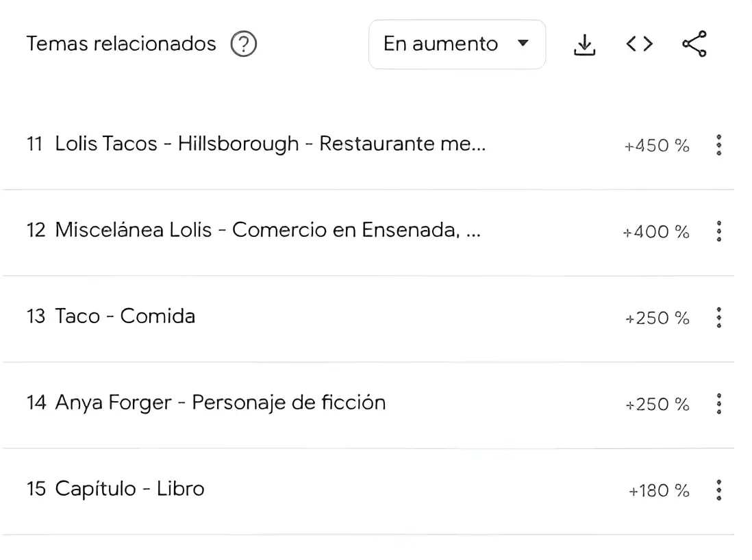752x560 pixels.
Task: Click the +450 % growth value
Action: pos(655,145)
